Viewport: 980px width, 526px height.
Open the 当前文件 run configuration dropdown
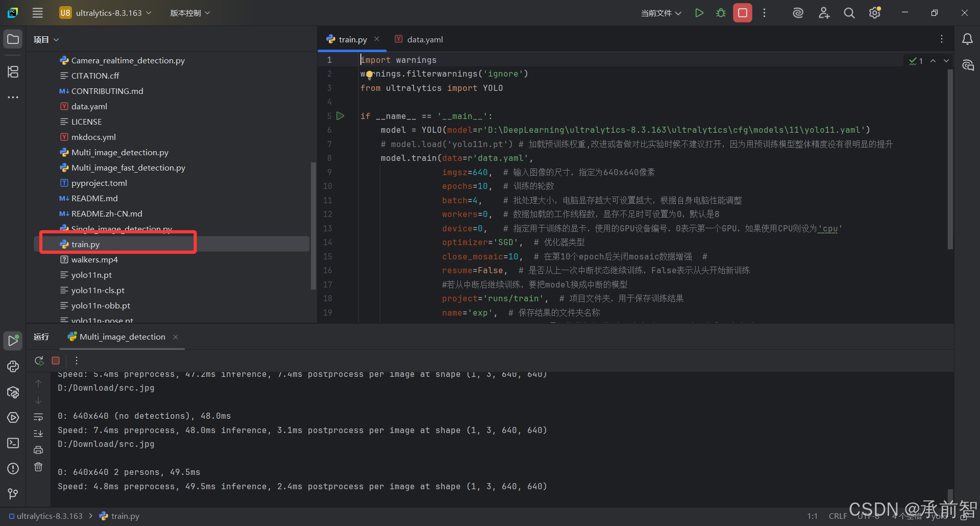point(661,13)
